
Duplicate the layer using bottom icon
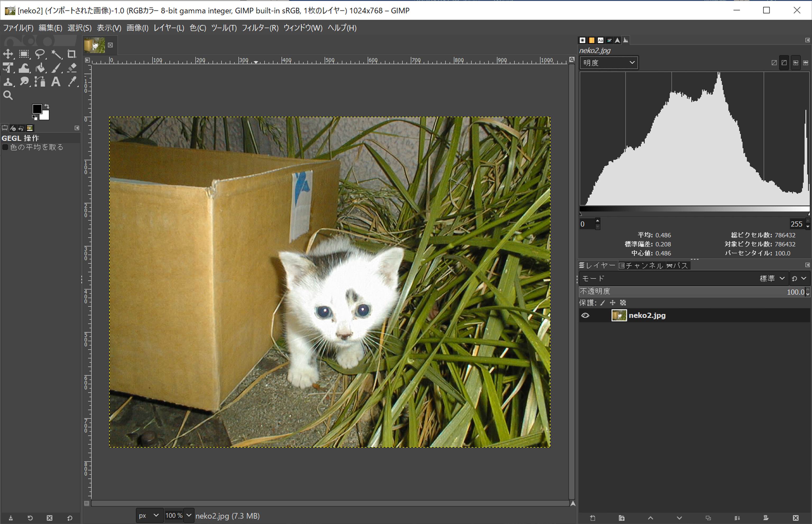tap(708, 518)
